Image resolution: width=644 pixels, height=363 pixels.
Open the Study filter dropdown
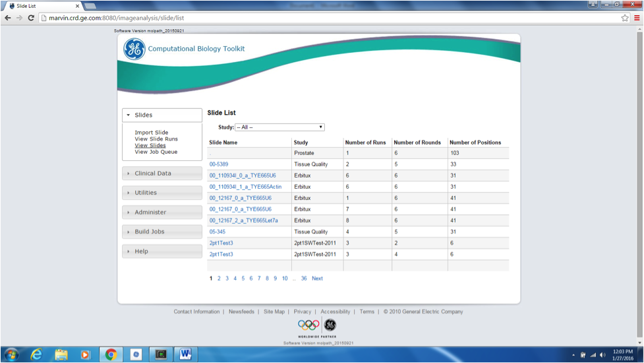pyautogui.click(x=279, y=127)
